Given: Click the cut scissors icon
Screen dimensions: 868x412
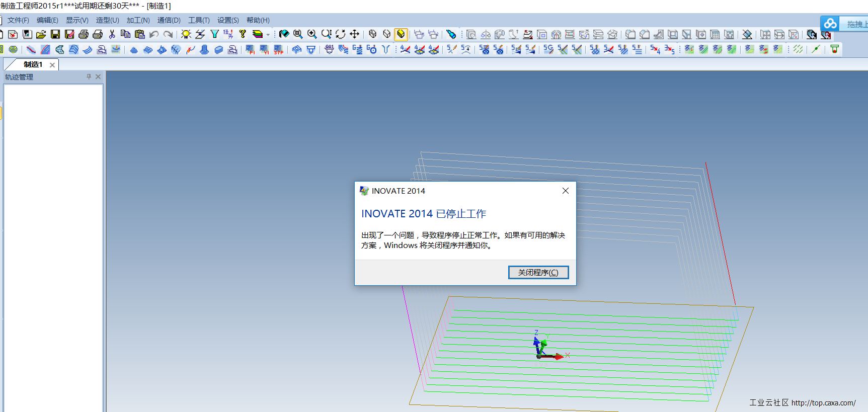Looking at the screenshot, I should tap(112, 34).
